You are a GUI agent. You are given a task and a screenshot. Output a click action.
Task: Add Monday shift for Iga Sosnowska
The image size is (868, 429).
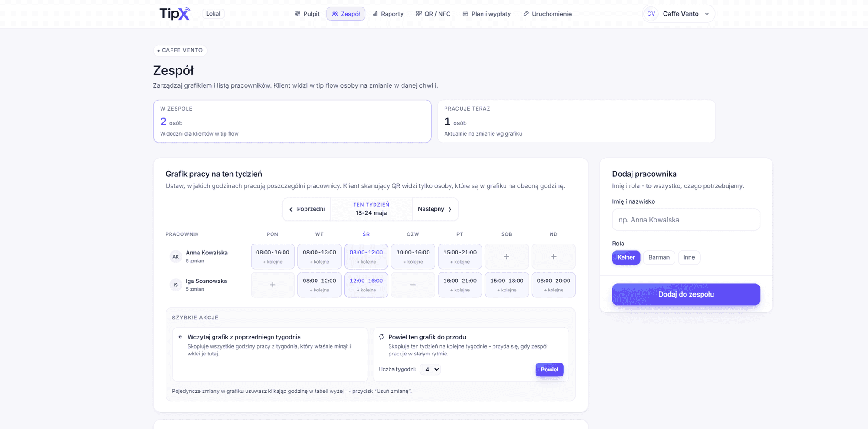tap(273, 285)
